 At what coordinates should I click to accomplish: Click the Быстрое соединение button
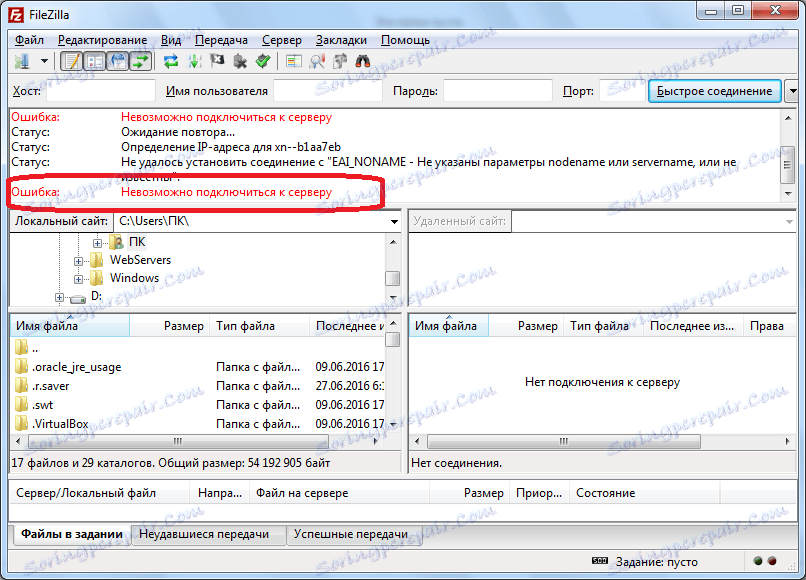tap(715, 91)
